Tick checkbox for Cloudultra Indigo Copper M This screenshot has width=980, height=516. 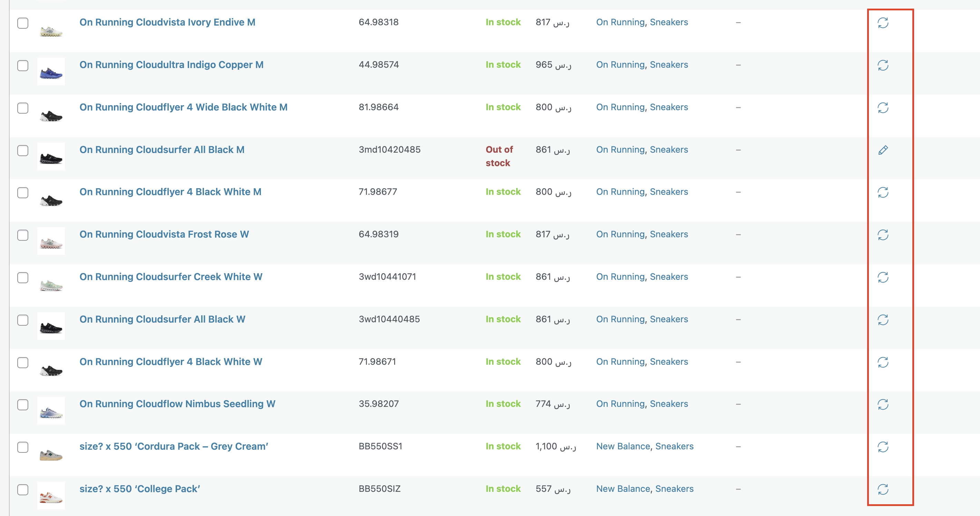pos(23,66)
